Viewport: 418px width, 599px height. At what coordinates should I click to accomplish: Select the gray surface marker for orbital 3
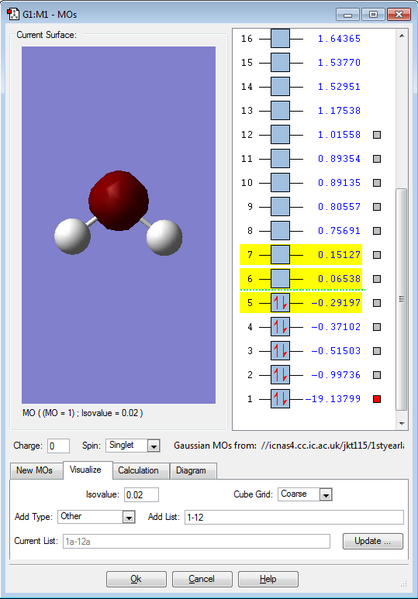[x=377, y=351]
